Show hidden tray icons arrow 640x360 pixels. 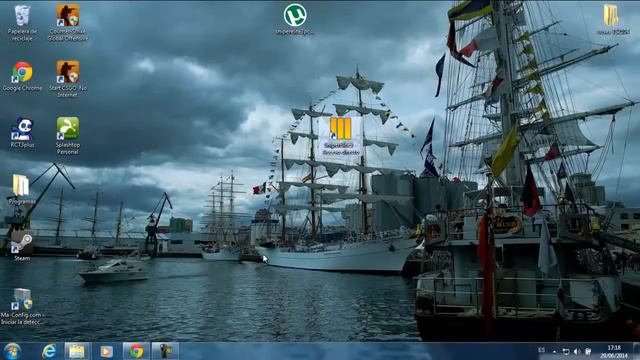tap(554, 351)
